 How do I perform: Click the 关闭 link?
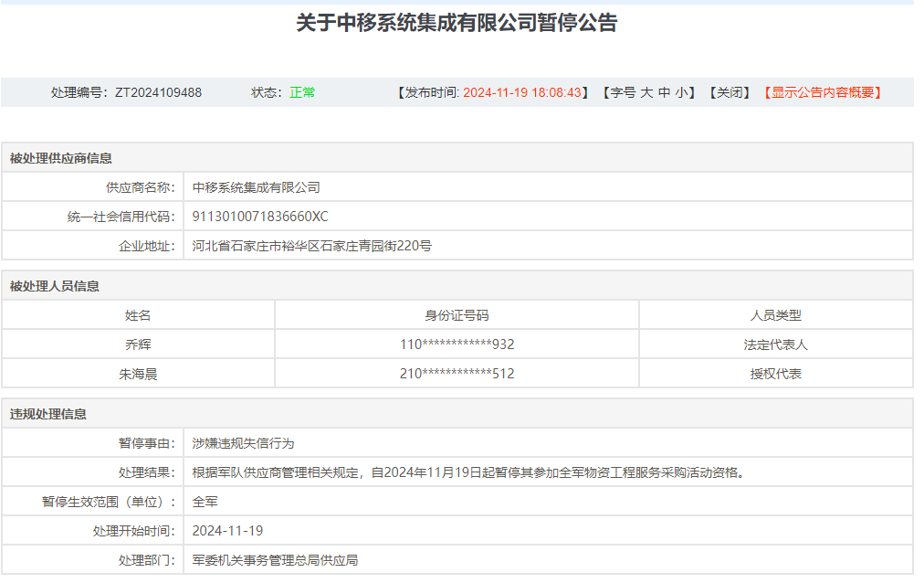coord(730,92)
